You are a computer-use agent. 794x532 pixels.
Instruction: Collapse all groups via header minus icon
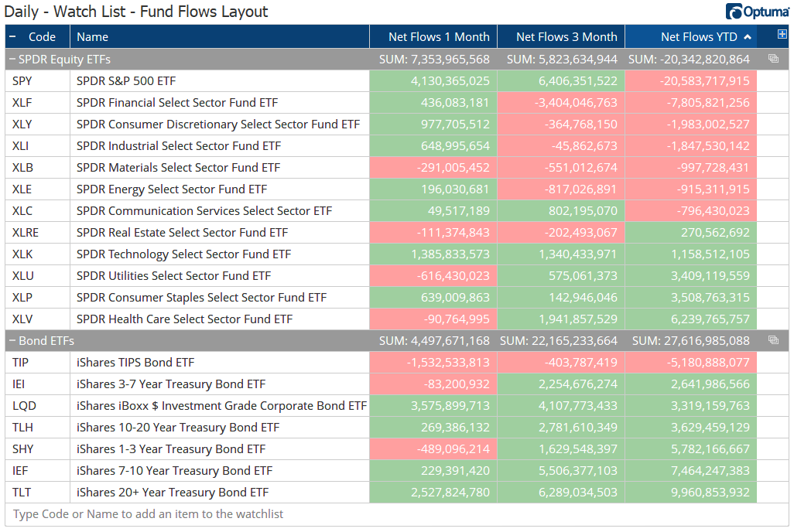click(x=12, y=36)
